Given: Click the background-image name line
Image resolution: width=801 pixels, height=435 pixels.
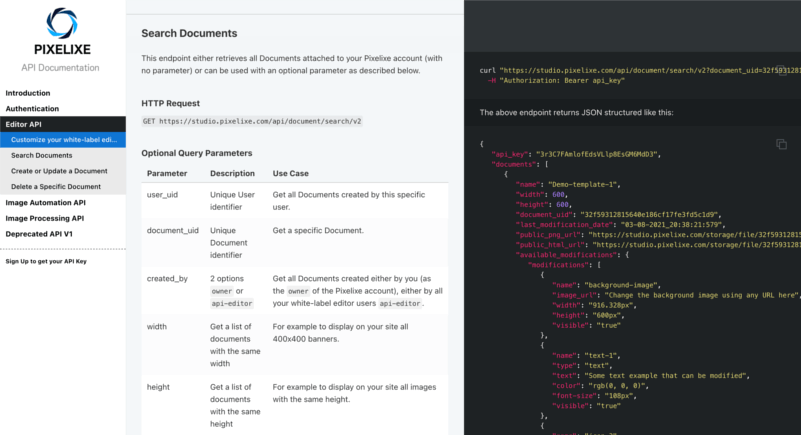Looking at the screenshot, I should tap(606, 285).
